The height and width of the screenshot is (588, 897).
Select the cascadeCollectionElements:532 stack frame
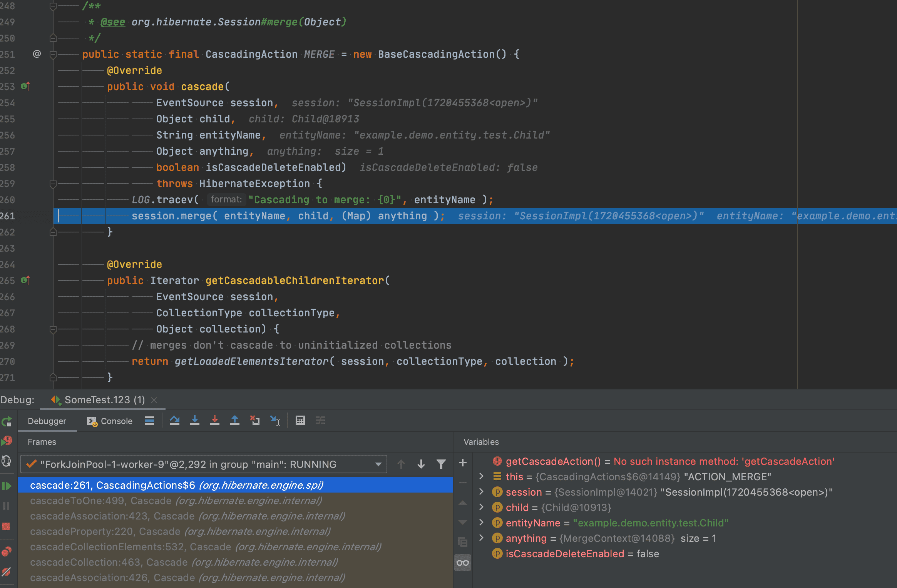pos(235,547)
